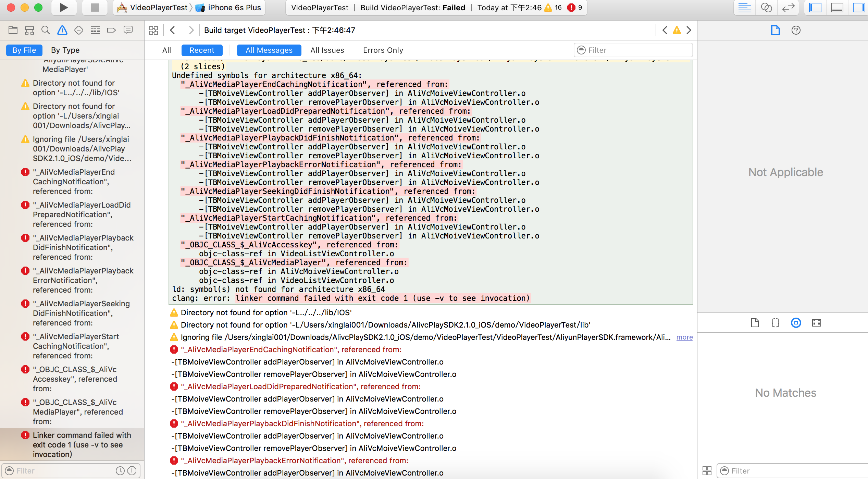Stop the running task
This screenshot has height=479, width=868.
point(95,8)
